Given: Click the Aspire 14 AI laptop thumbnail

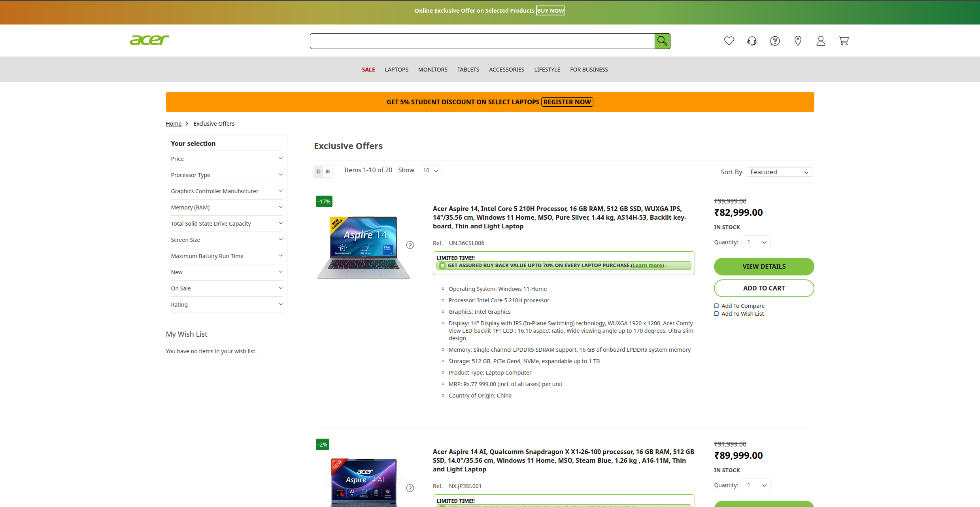Looking at the screenshot, I should (364, 482).
